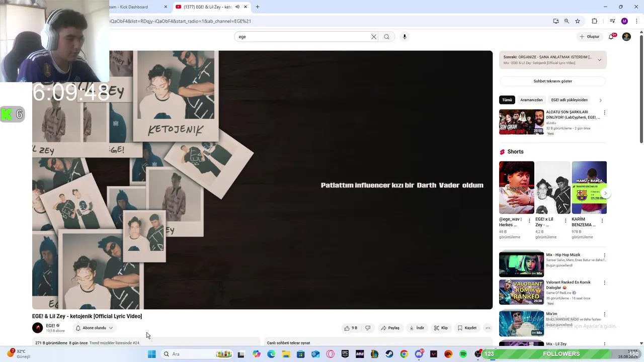
Task: Open options for KARİM BENZEMA short
Action: tap(602, 220)
